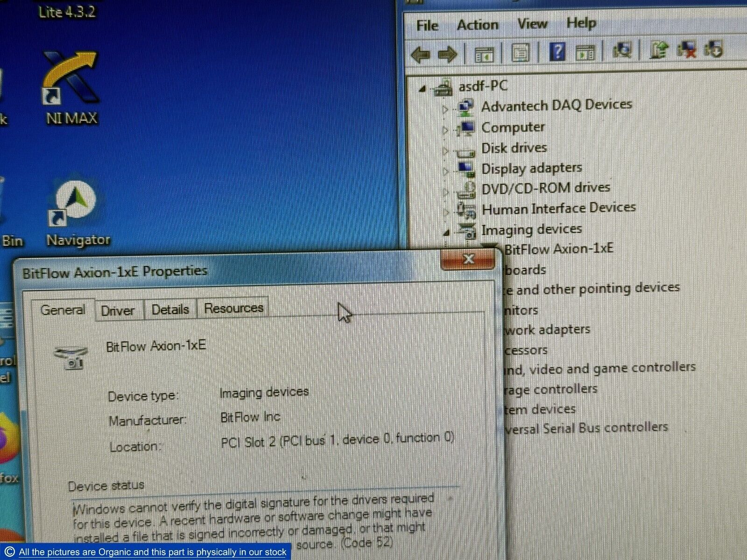Click the DVD/CD-ROM drives category icon
Screen dimensions: 747x560
click(x=466, y=189)
